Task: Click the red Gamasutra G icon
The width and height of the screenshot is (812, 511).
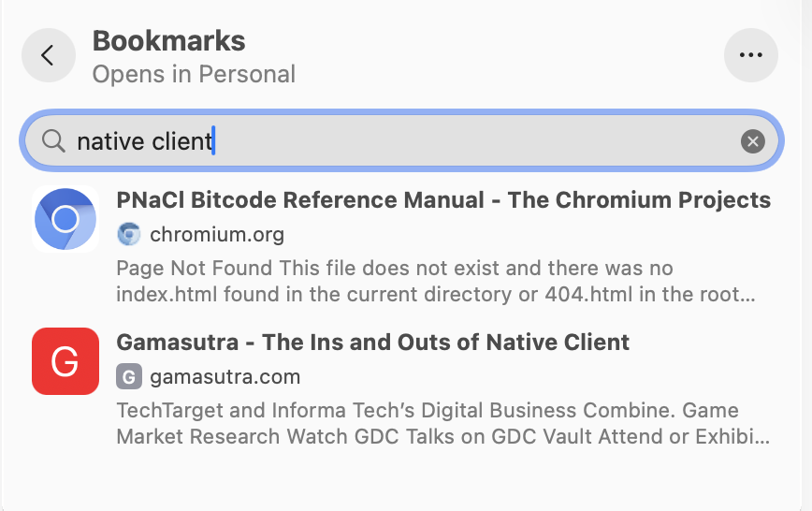Action: [65, 361]
